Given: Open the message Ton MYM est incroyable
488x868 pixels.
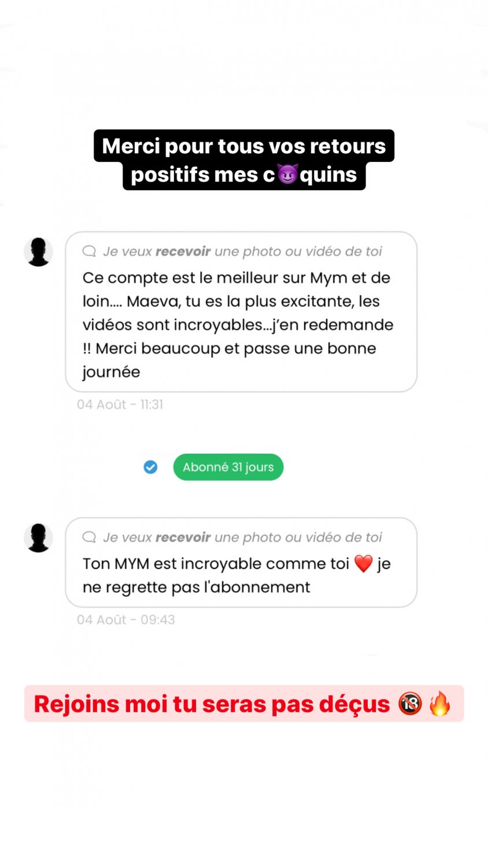Looking at the screenshot, I should click(241, 562).
